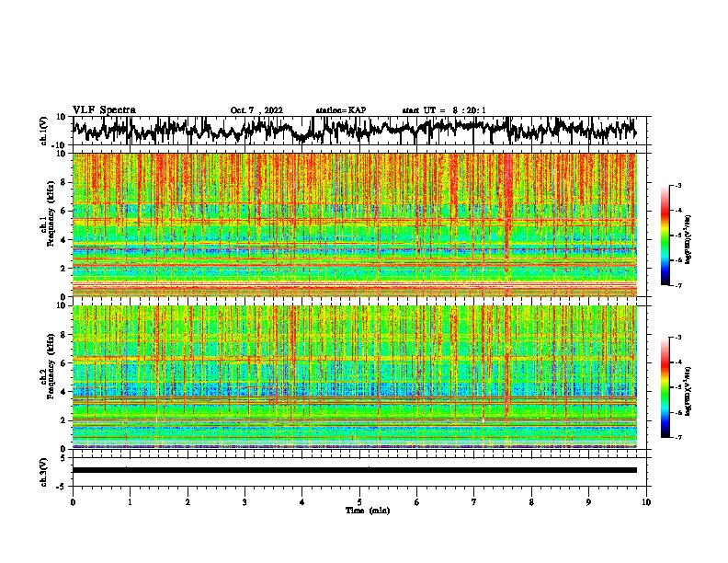This screenshot has width=728, height=563.
Task: Click the "VLF Spectra" title text
Action: (104, 110)
